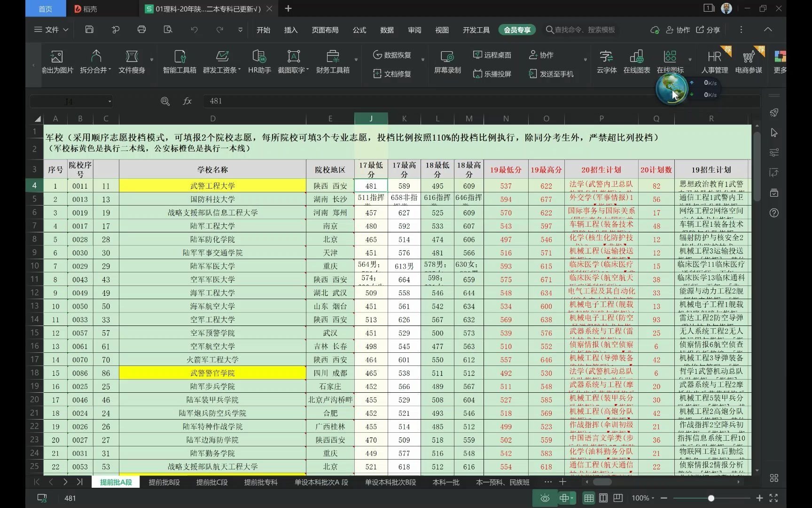Viewport: 812px width, 508px height.
Task: Click the 数据恢复 button
Action: click(392, 55)
